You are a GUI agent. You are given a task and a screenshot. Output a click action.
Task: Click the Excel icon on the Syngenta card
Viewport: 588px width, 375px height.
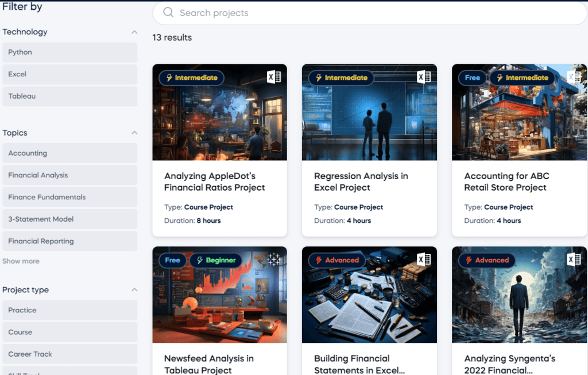tap(574, 259)
